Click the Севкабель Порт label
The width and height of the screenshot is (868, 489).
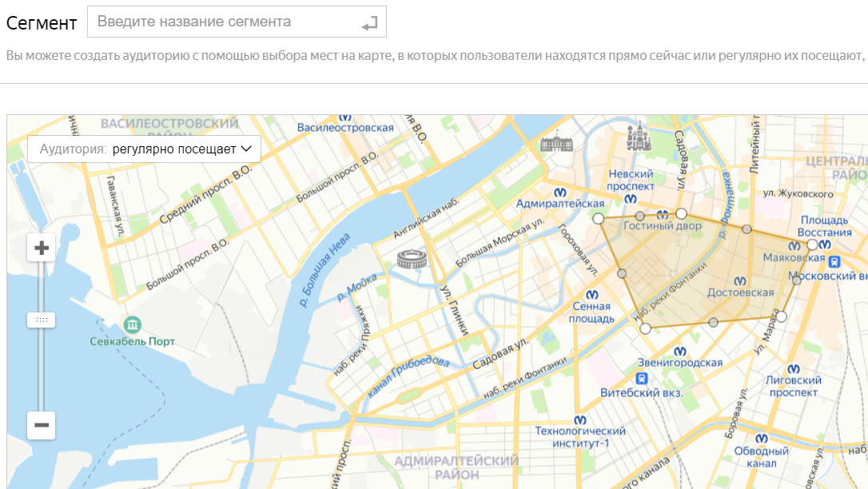pos(133,341)
